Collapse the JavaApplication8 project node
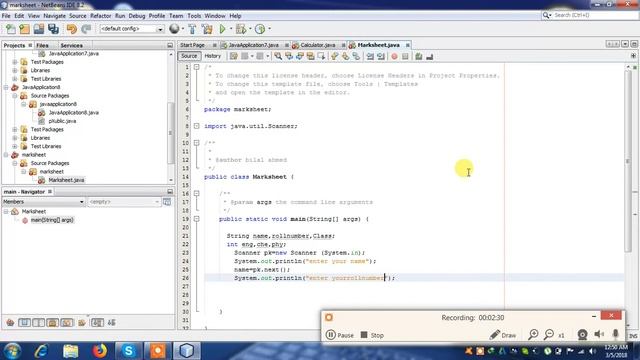The width and height of the screenshot is (640, 360). 6,87
